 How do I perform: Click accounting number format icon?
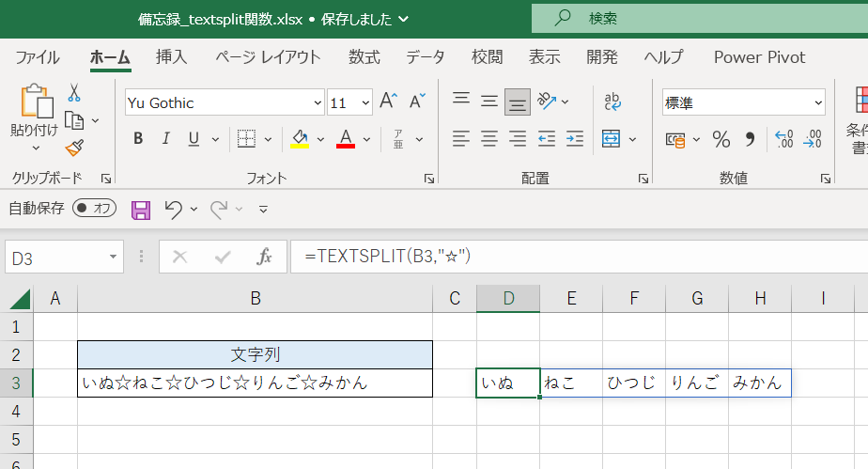coord(675,140)
